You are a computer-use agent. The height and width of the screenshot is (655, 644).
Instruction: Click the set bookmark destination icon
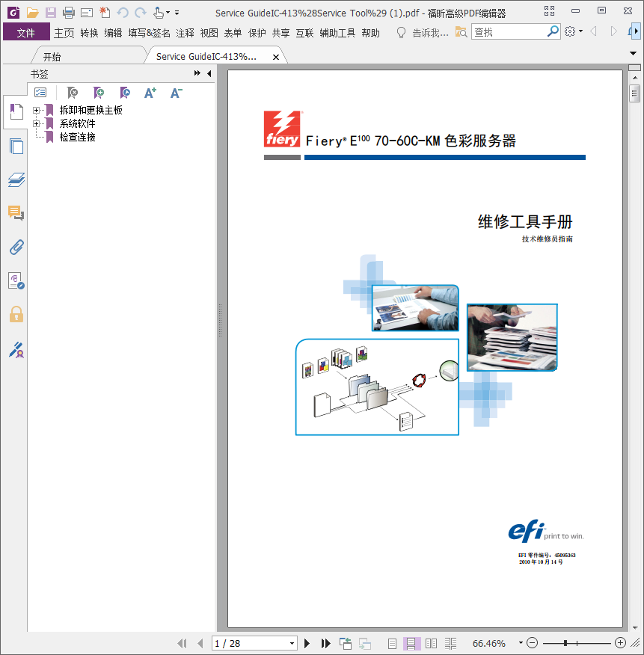tap(125, 93)
